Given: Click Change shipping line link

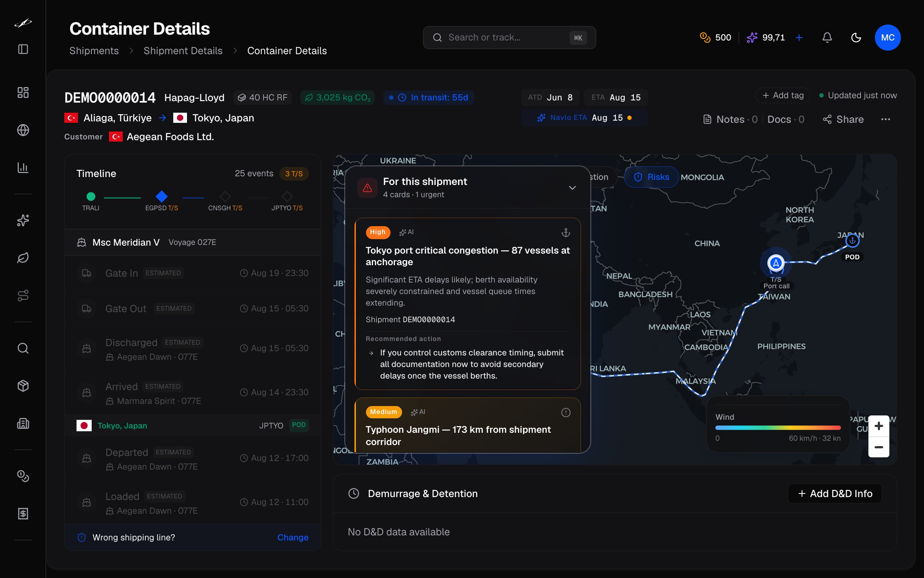Looking at the screenshot, I should [x=292, y=537].
